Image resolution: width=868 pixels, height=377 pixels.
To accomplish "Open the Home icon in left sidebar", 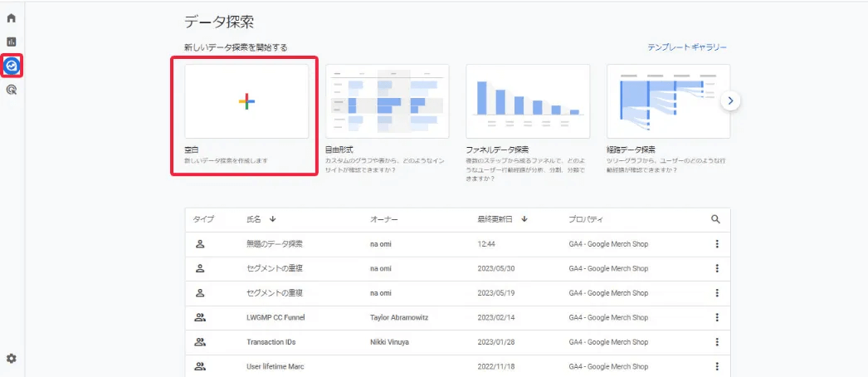I will pyautogui.click(x=12, y=18).
